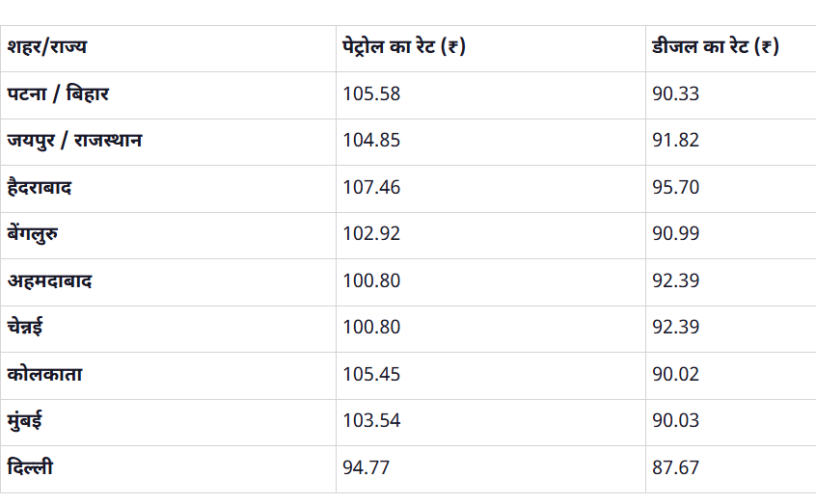
Task: Click the पेट्रोल का रेट column header
Action: pos(404,47)
